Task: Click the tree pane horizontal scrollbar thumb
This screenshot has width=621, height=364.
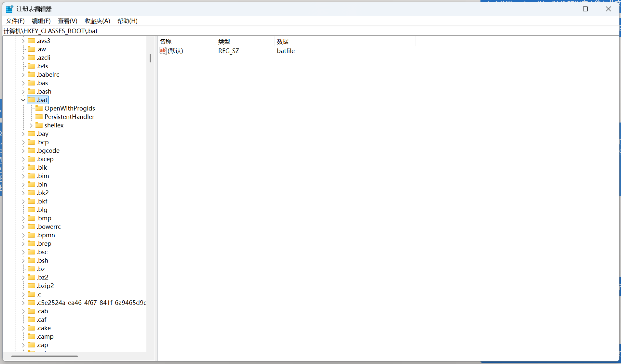Action: pos(45,356)
